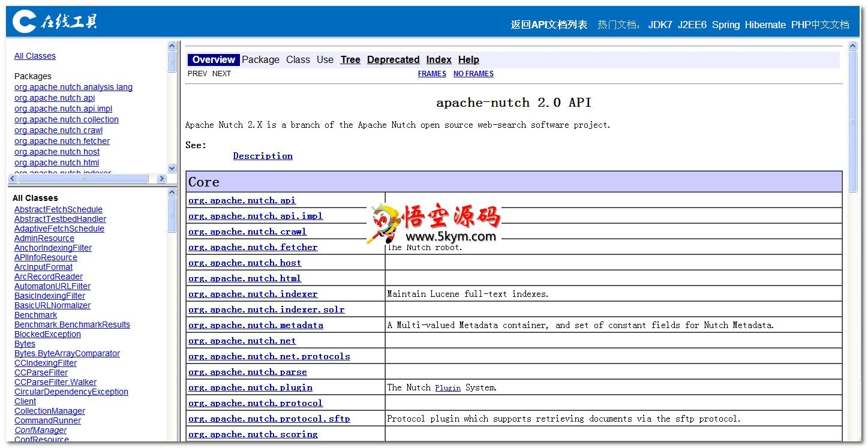Image resolution: width=868 pixels, height=448 pixels.
Task: Open All Classes link in packages frame
Action: (35, 56)
